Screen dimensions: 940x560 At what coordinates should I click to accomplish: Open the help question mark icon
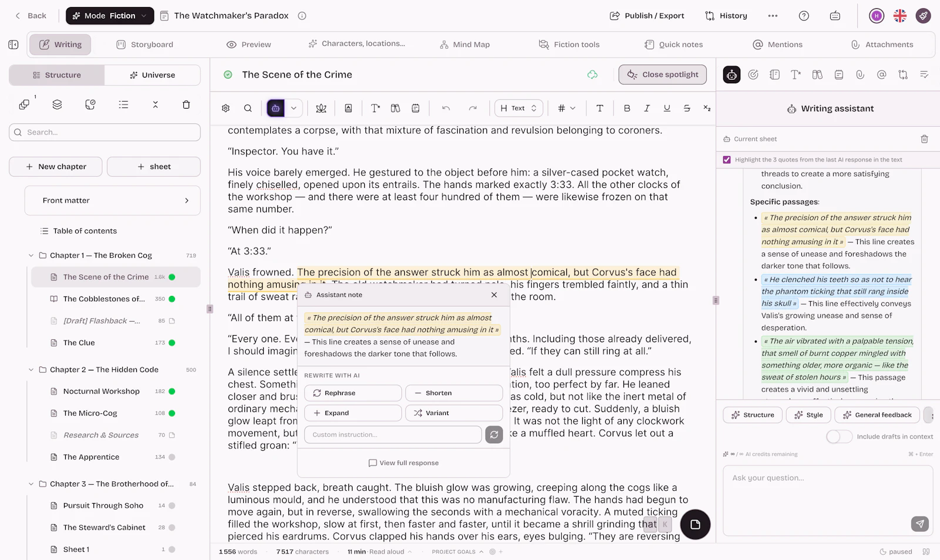804,16
